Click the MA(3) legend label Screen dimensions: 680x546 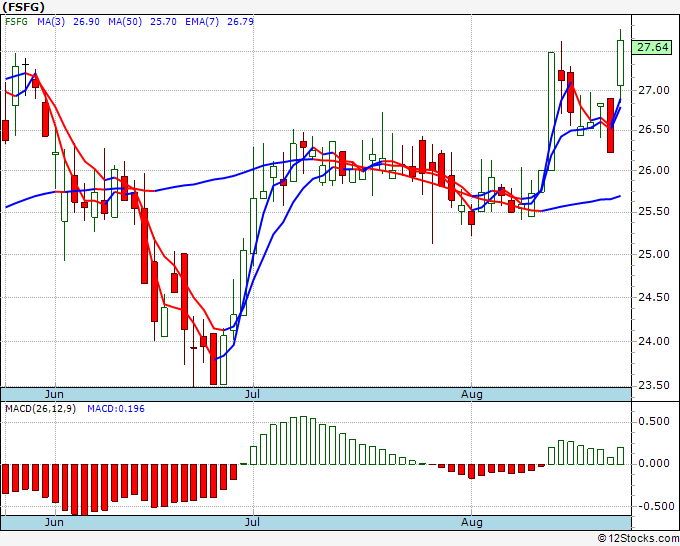tap(51, 22)
